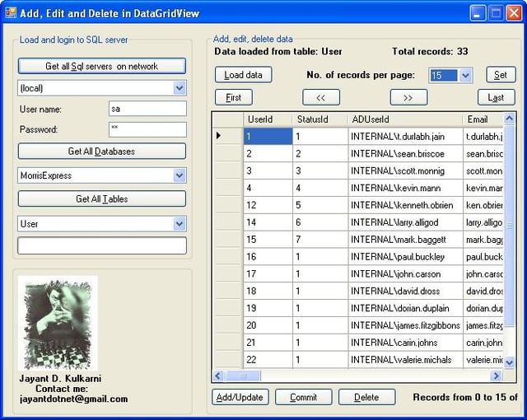Click the Set button

click(501, 75)
